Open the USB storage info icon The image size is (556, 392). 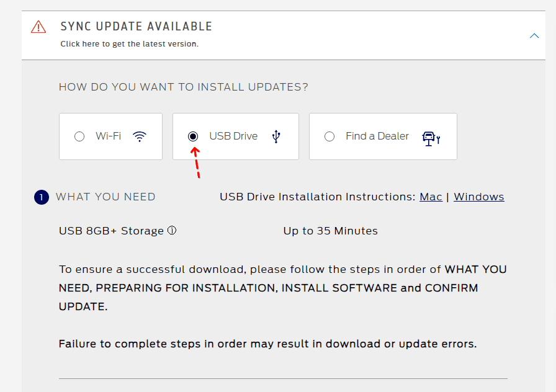coord(172,230)
